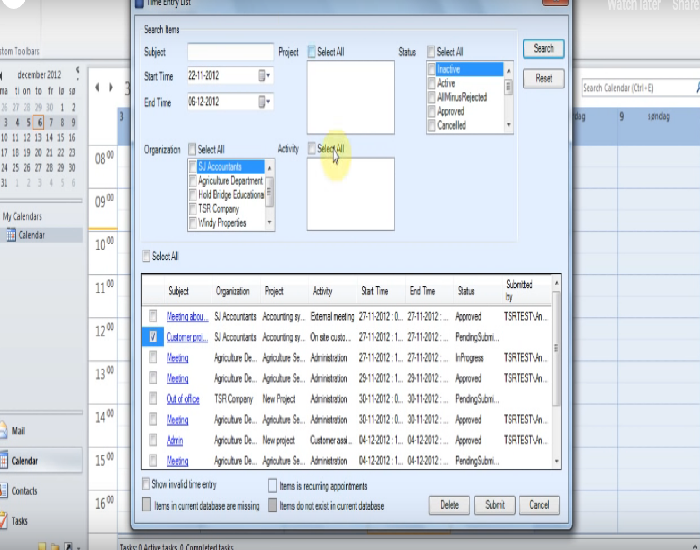Image resolution: width=700 pixels, height=550 pixels.
Task: Enable Items is recurring appointments checkbox
Action: click(272, 486)
